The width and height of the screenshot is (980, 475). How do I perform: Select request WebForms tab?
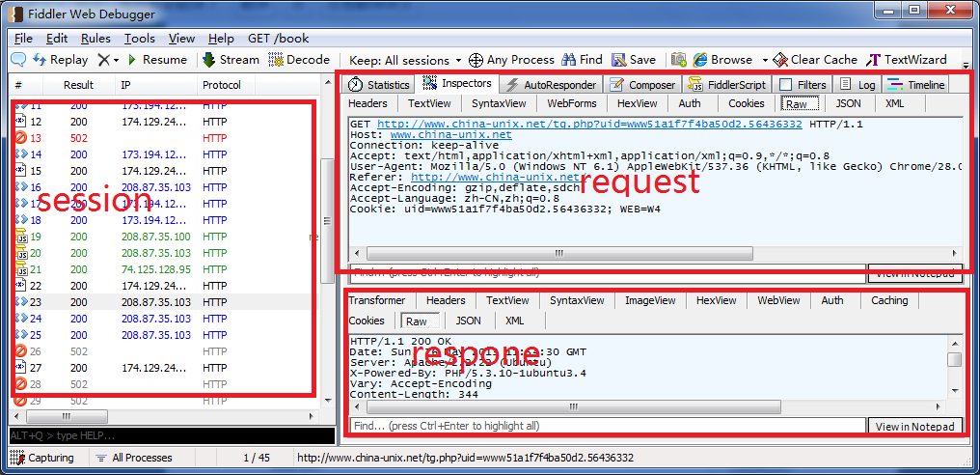click(x=572, y=104)
